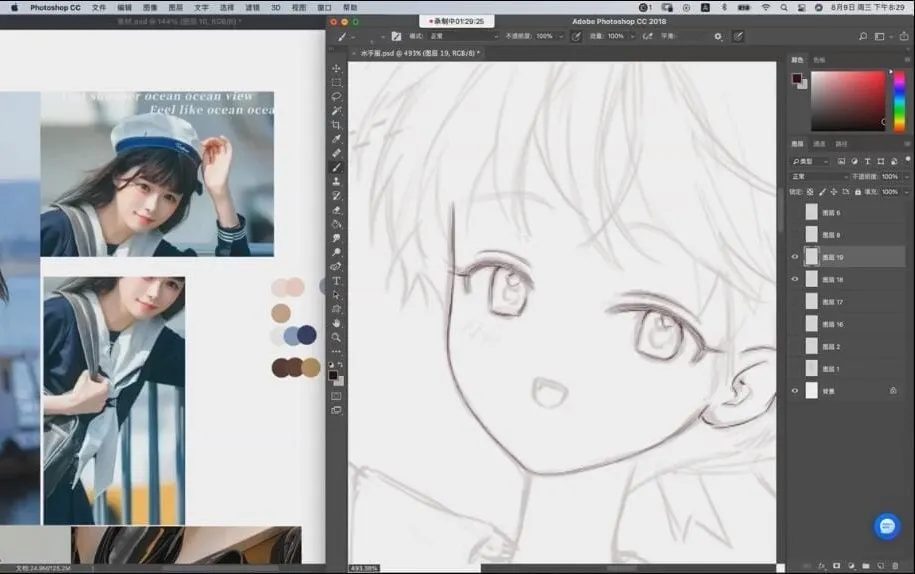Select the Eraser tool
Screen dimensions: 915x574
click(336, 210)
